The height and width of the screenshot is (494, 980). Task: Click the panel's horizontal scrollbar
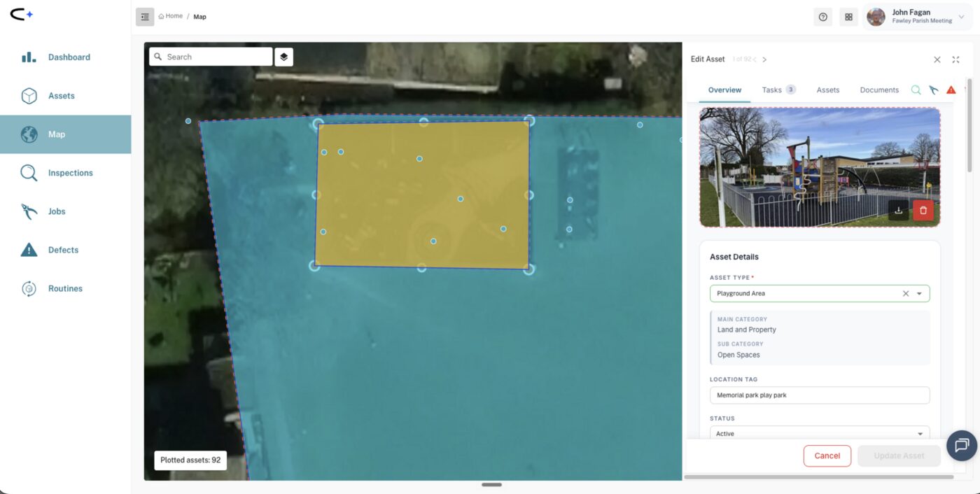coord(818,477)
